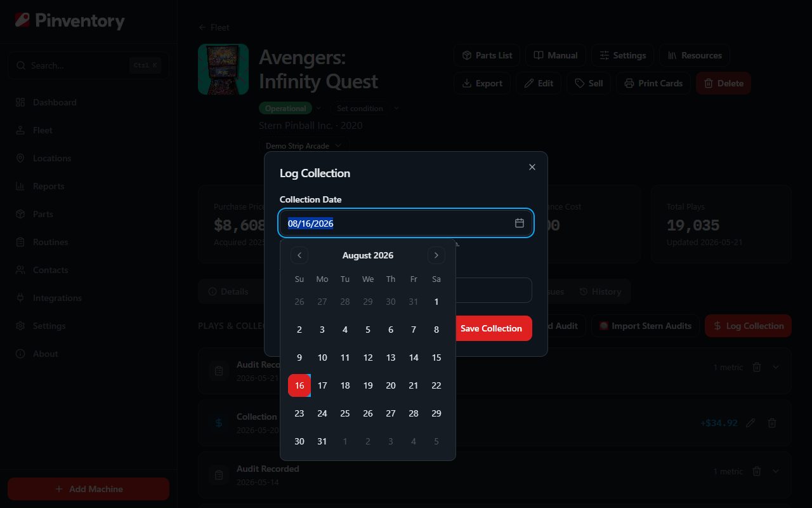Choose August 31 in the calendar

(x=322, y=441)
